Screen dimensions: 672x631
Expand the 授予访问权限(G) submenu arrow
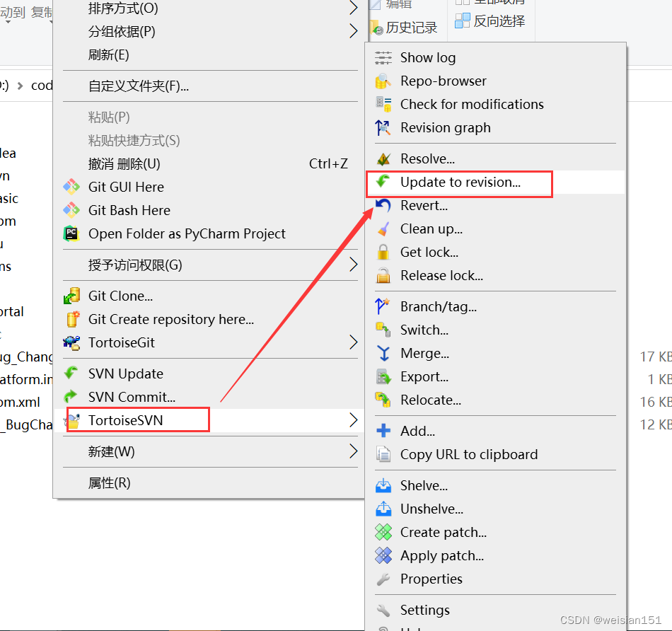coord(353,265)
